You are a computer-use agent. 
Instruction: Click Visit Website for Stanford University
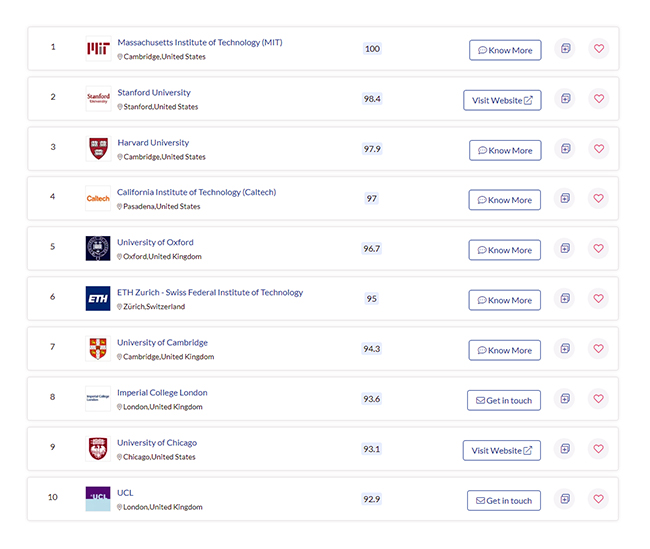(502, 100)
